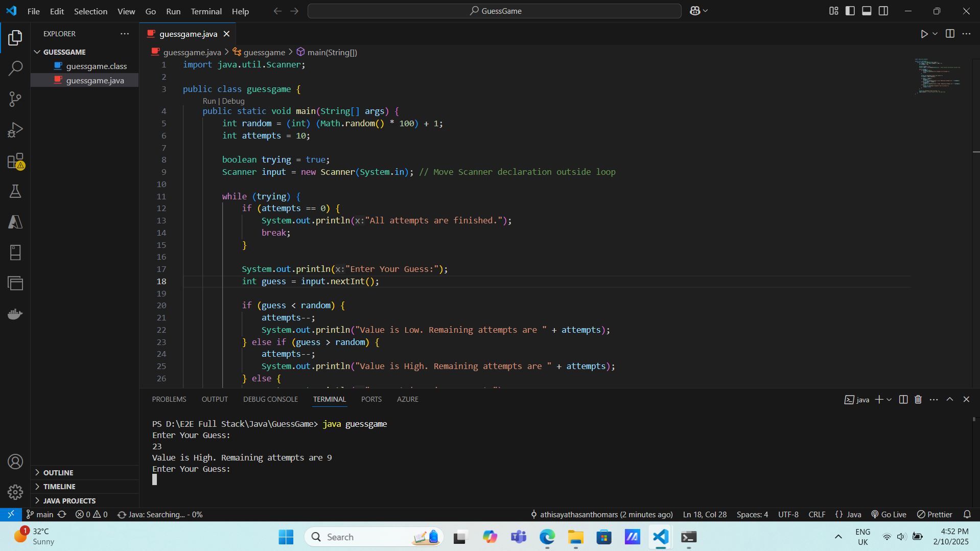Switch to the OUTPUT tab
This screenshot has width=980, height=551.
tap(215, 399)
